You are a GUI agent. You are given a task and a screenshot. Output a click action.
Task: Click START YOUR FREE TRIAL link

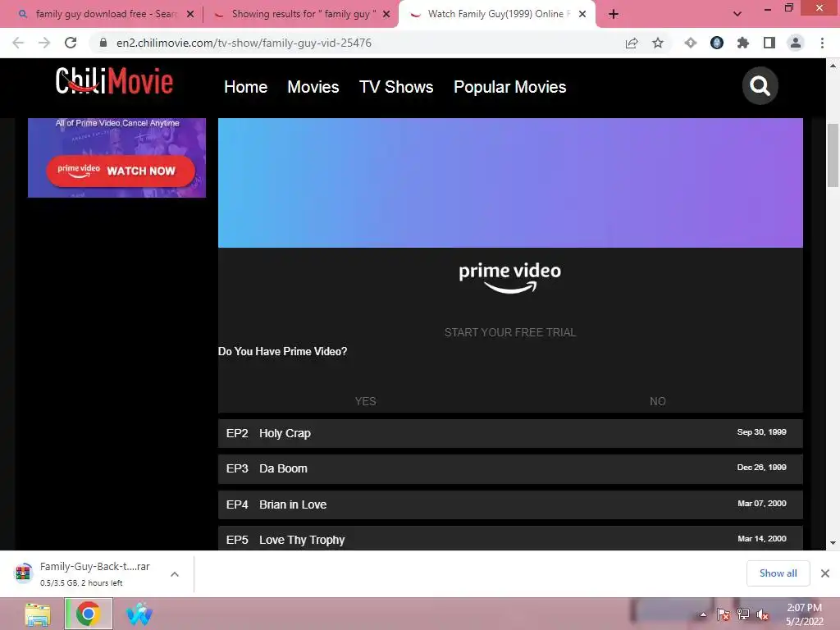click(x=510, y=332)
